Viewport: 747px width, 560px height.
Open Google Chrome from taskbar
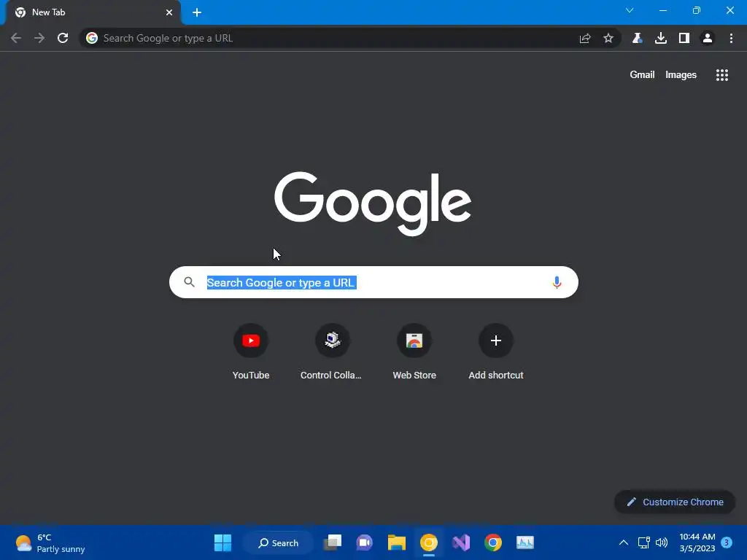[x=493, y=542]
